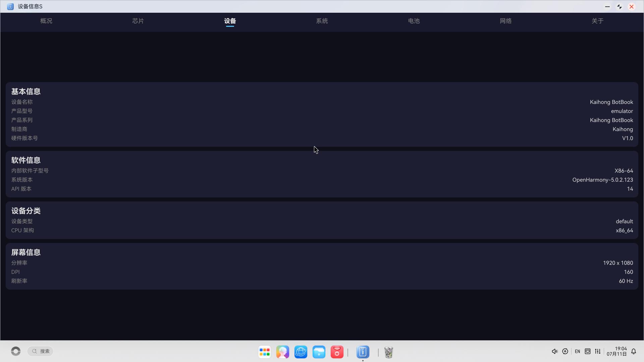Open the 电池 tab
This screenshot has height=362, width=644.
[414, 21]
